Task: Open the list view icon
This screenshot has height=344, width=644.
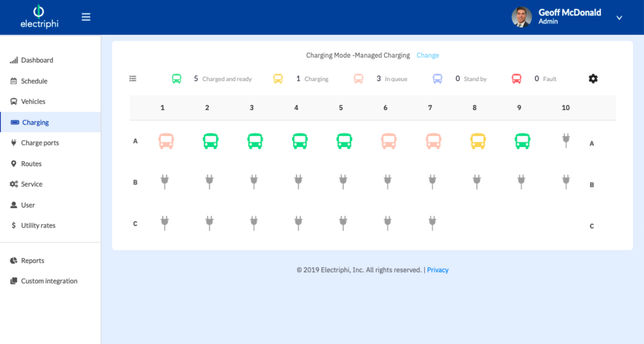Action: 133,78
